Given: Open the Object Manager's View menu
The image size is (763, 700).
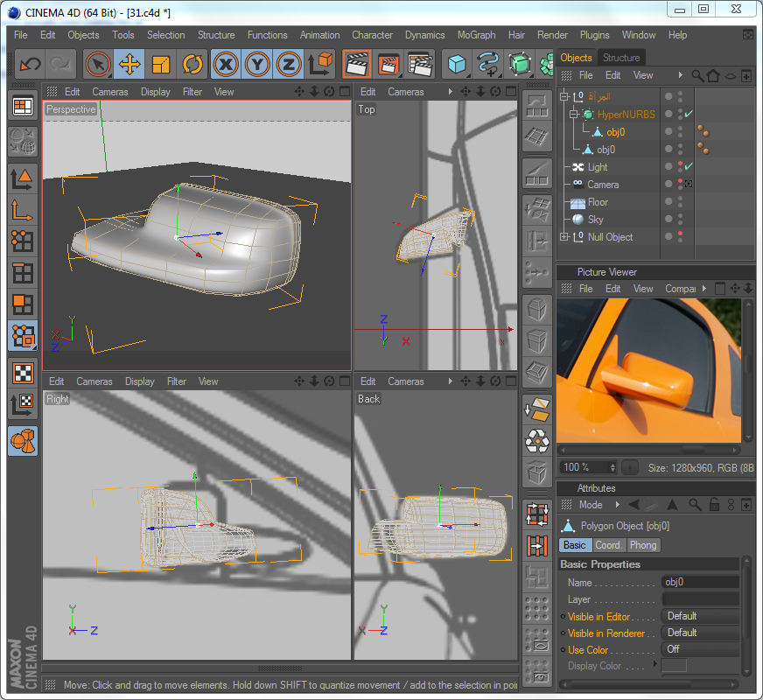Looking at the screenshot, I should (x=643, y=75).
